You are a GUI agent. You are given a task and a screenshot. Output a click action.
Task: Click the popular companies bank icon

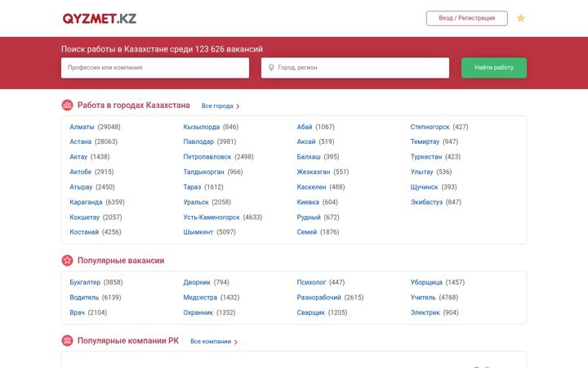click(x=67, y=340)
